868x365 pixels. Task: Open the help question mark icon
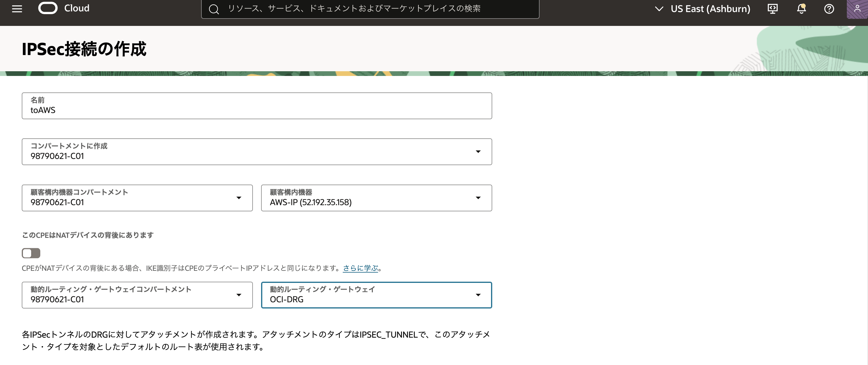point(829,9)
